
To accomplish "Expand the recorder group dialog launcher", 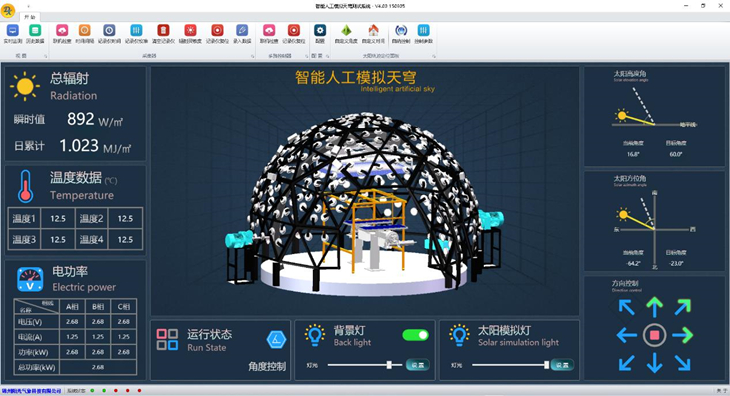I will point(253,56).
